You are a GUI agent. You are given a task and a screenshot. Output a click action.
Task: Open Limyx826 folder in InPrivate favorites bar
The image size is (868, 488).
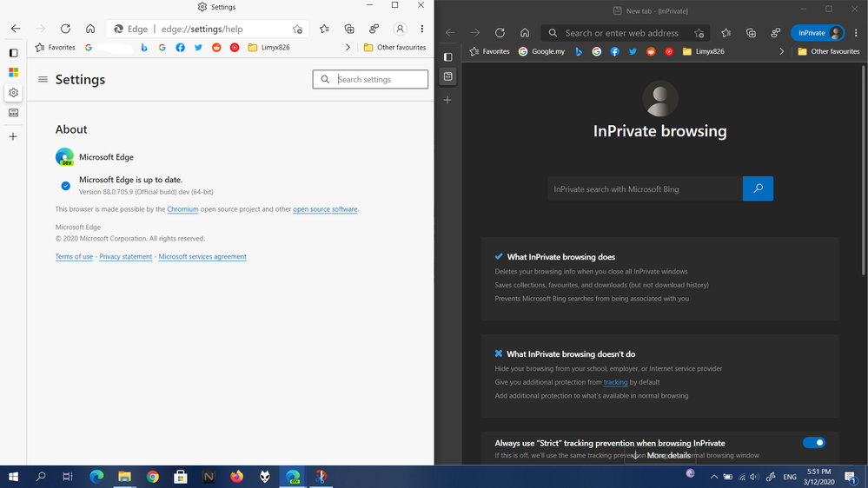[x=703, y=51]
